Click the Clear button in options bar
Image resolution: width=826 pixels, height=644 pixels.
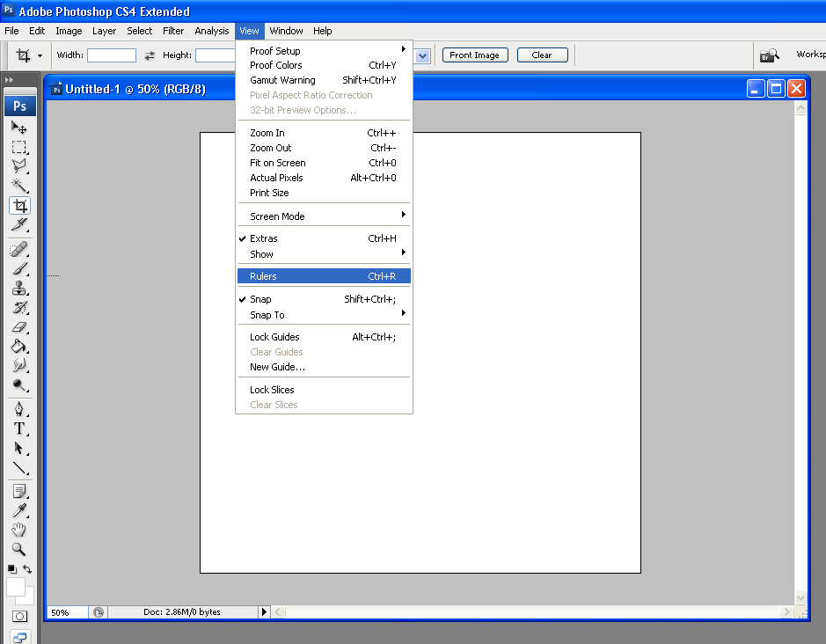(x=542, y=55)
